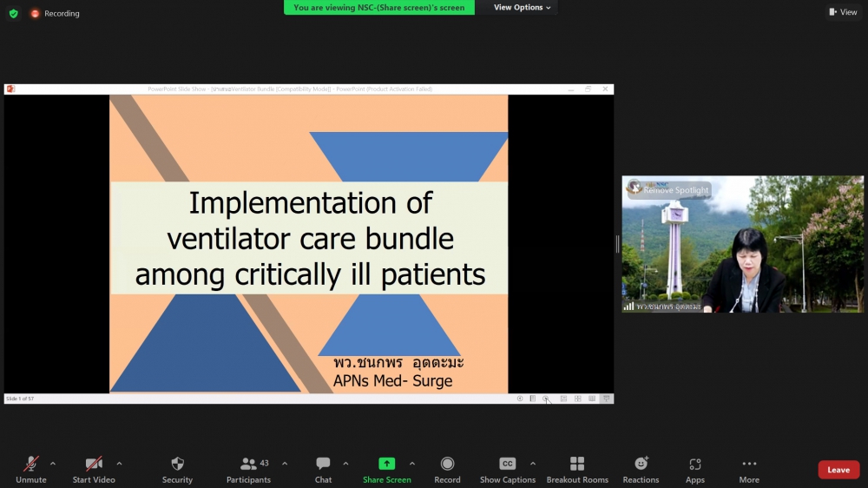The width and height of the screenshot is (868, 488).
Task: Open the Reactions emoji menu
Action: (641, 469)
